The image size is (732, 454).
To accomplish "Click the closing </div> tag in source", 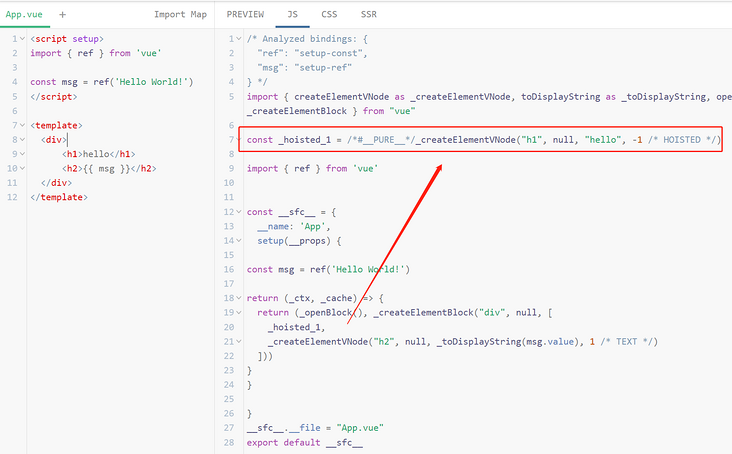I will coord(56,183).
